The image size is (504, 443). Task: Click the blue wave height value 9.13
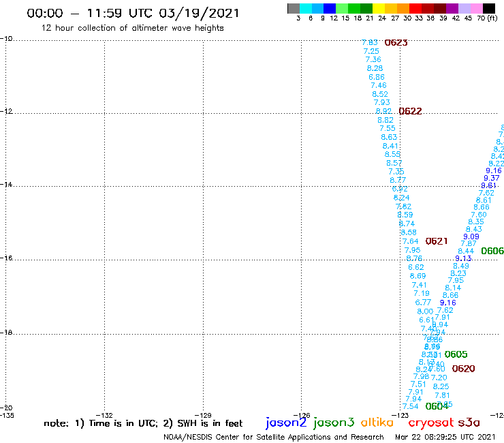[463, 259]
